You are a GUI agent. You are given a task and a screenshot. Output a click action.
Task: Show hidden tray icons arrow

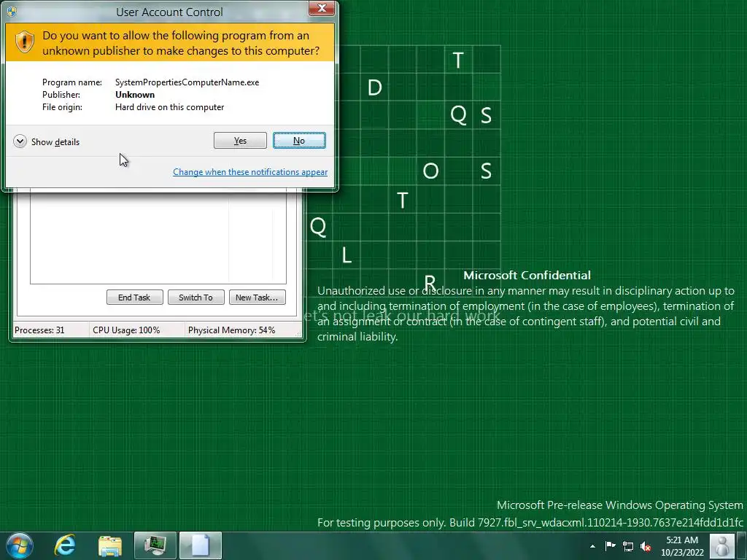592,546
